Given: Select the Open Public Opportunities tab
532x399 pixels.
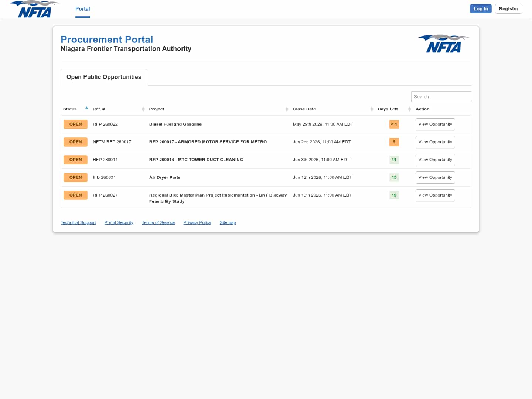Looking at the screenshot, I should (104, 77).
